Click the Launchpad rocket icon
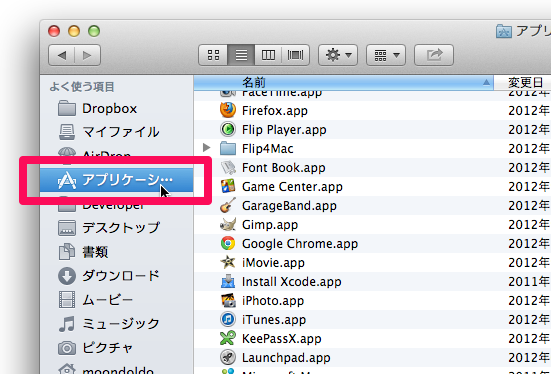This screenshot has height=374, width=551. (228, 357)
